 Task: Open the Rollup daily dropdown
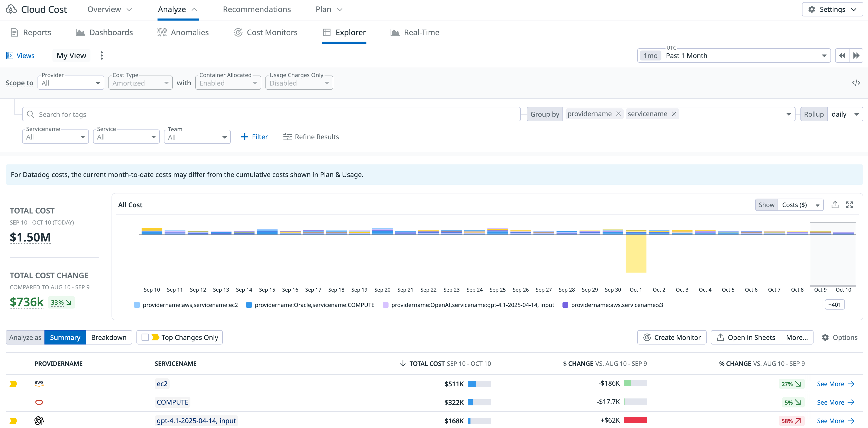(845, 114)
